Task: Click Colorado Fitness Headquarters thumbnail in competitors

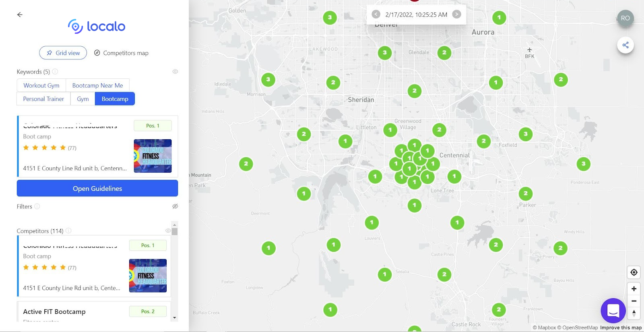Action: point(148,276)
